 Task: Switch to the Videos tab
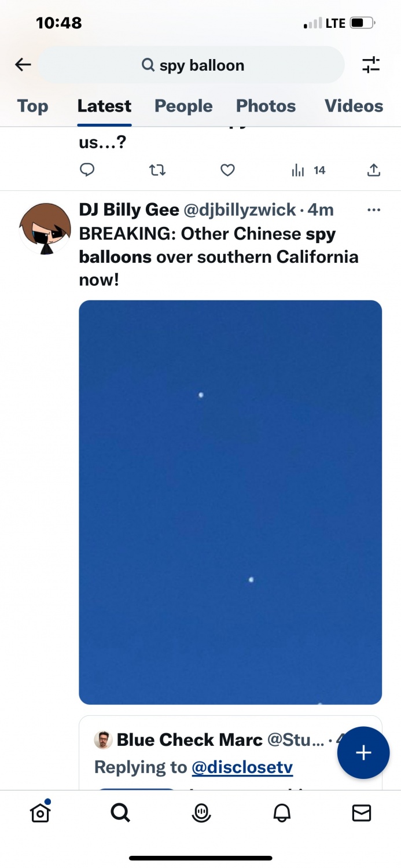pos(354,106)
